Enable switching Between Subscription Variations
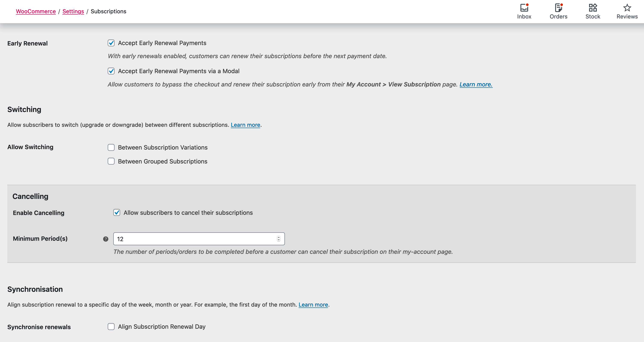The image size is (644, 342). click(x=111, y=147)
